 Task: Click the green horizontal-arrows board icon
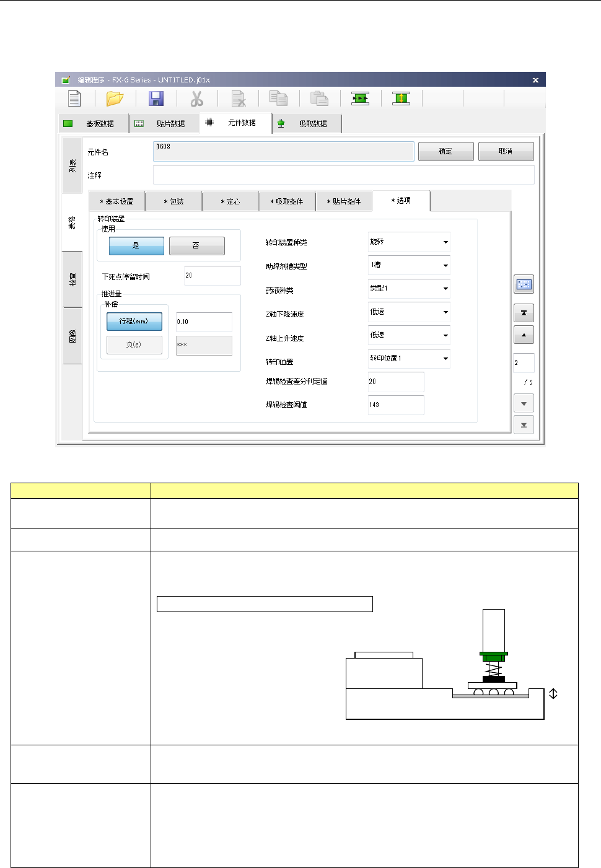(360, 99)
